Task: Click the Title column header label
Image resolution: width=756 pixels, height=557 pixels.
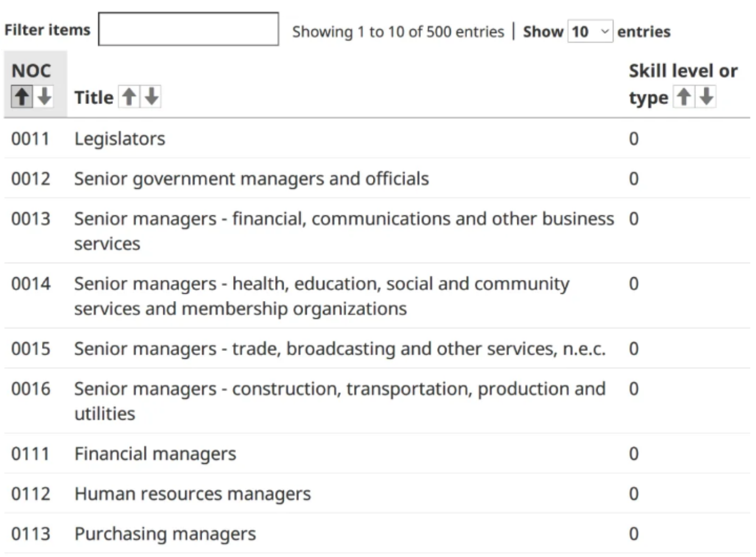Action: 94,97
